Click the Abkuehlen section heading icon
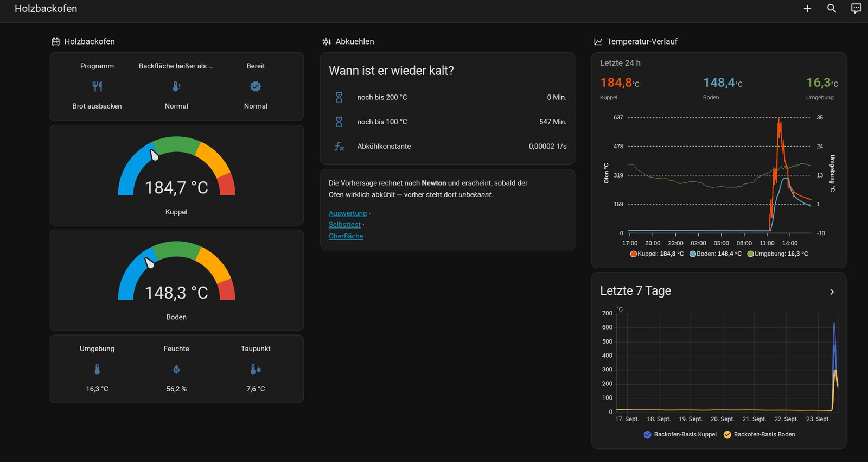The width and height of the screenshot is (868, 462). pos(327,42)
